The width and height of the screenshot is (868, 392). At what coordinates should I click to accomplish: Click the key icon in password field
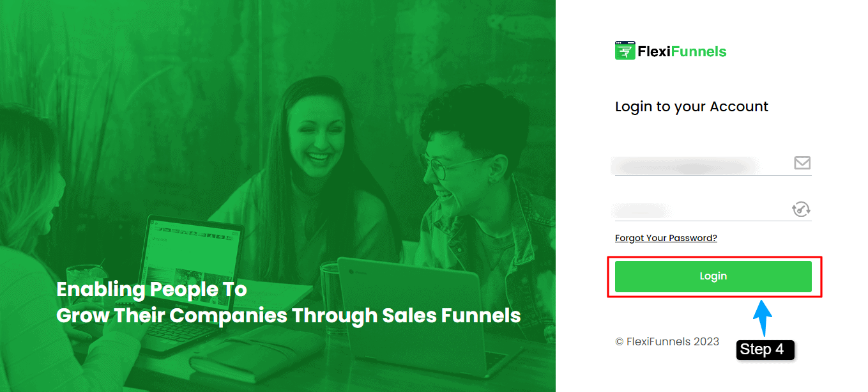point(801,209)
